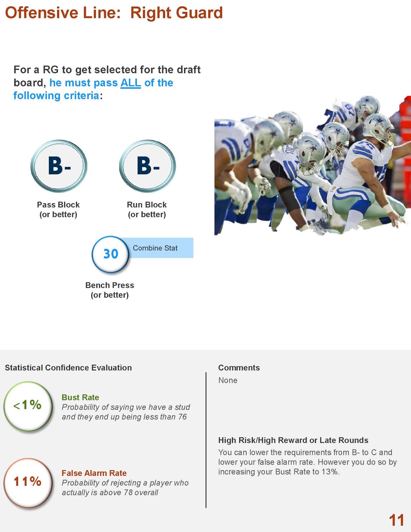Viewport: 411px width, 532px height.
Task: Click the Bust Rate green heading
Action: pos(80,397)
